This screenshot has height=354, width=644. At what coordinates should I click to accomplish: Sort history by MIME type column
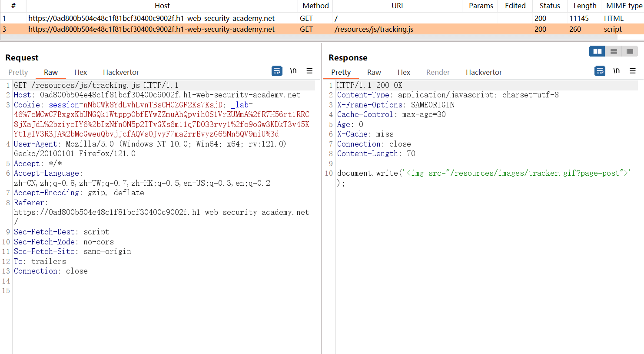tap(624, 6)
